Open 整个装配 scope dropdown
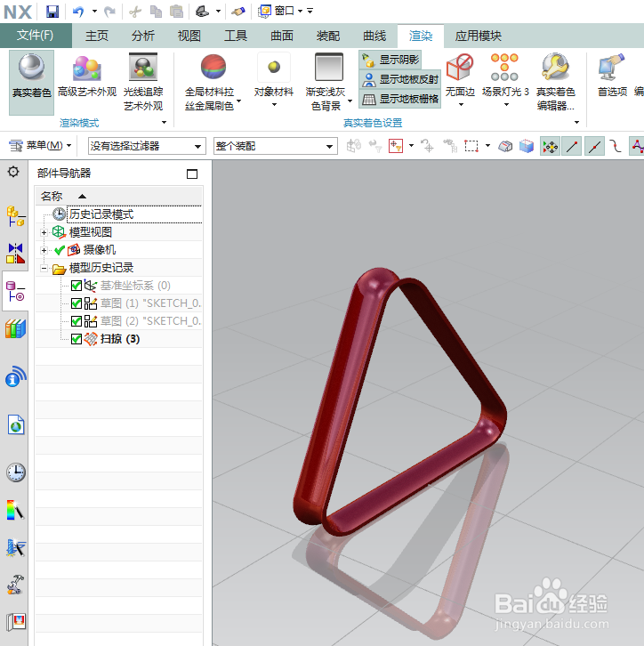 (276, 146)
